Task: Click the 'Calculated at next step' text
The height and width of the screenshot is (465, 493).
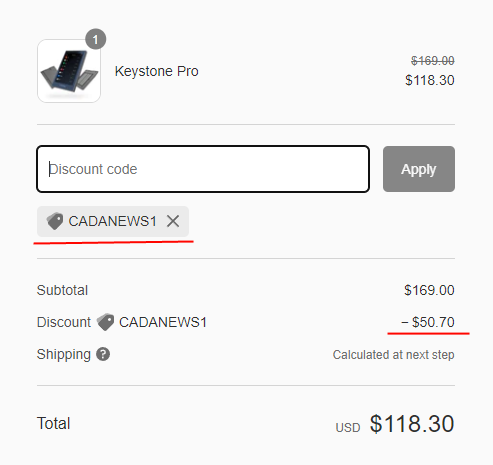Action: 394,355
